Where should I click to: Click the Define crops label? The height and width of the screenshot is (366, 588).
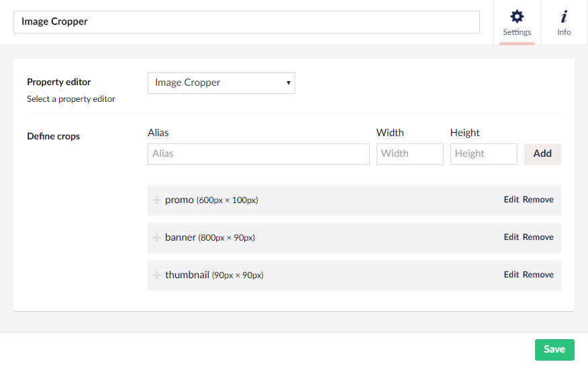(x=53, y=136)
